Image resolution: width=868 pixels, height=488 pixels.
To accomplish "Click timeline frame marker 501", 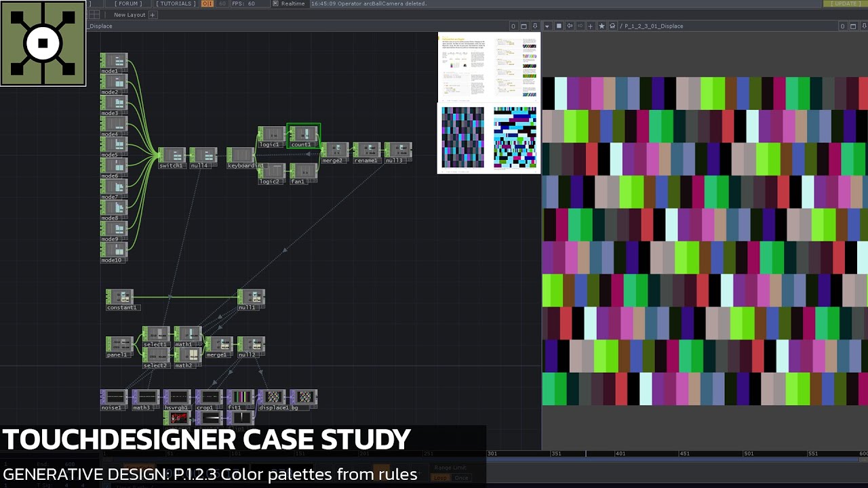I will tap(749, 453).
